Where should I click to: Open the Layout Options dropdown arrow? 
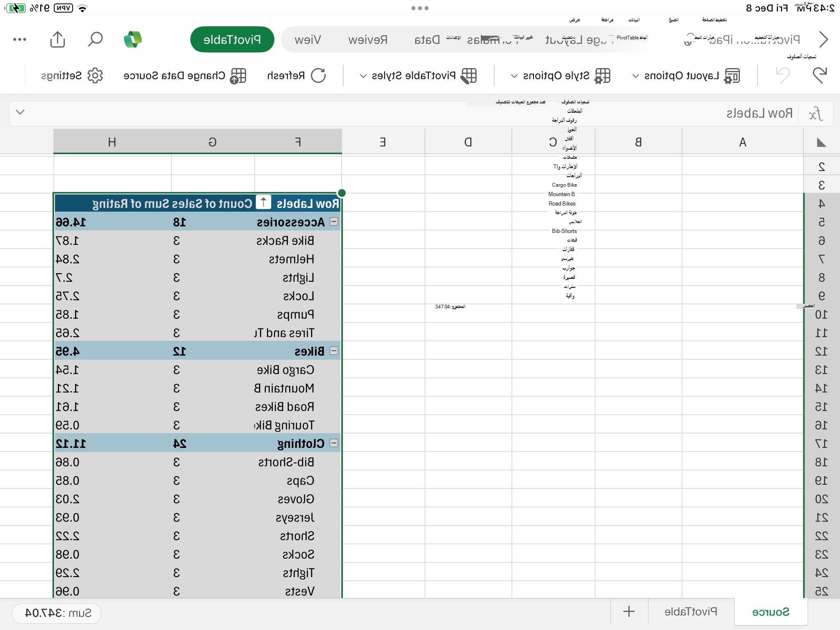point(635,76)
